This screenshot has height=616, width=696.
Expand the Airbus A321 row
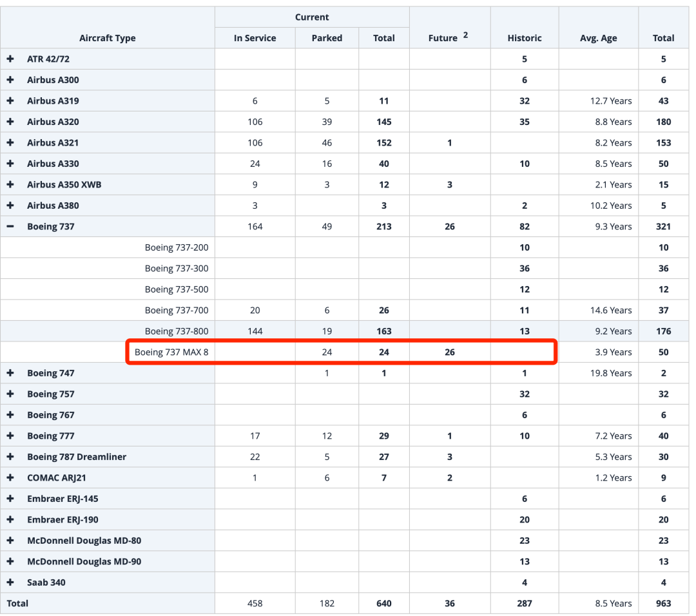(x=10, y=142)
